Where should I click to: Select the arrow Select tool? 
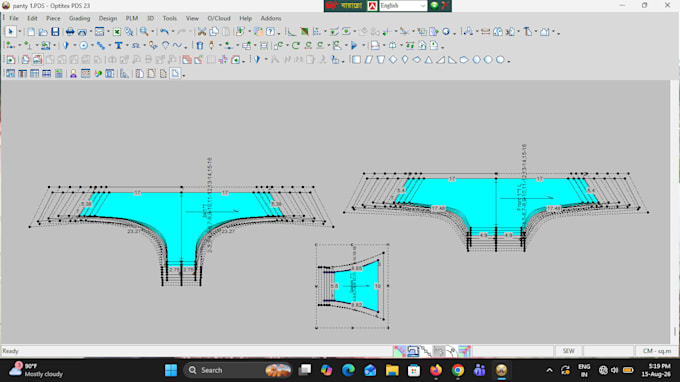pyautogui.click(x=10, y=32)
